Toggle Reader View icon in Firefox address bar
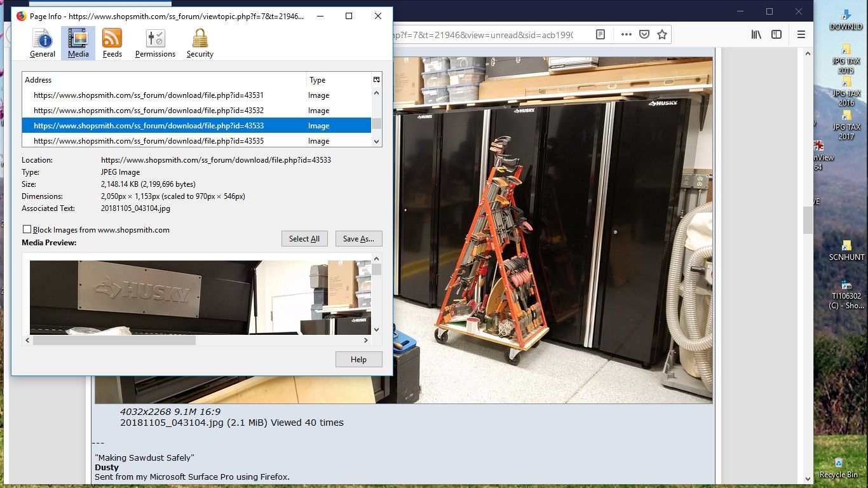868x488 pixels. click(x=600, y=35)
